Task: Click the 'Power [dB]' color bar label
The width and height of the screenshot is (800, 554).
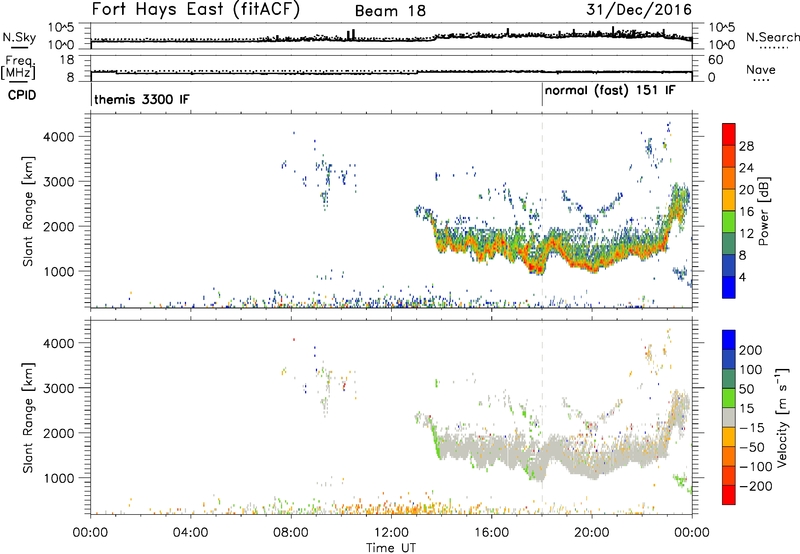Action: pyautogui.click(x=764, y=211)
